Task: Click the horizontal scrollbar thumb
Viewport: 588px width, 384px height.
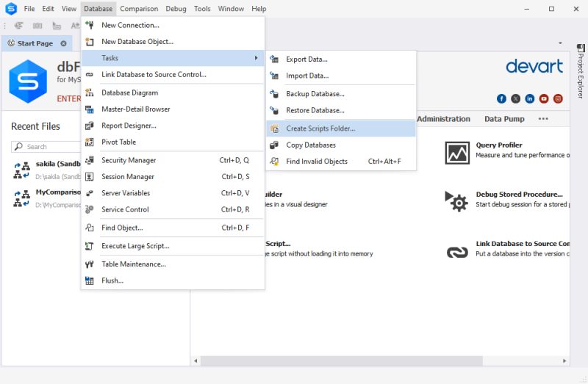Action: point(342,361)
